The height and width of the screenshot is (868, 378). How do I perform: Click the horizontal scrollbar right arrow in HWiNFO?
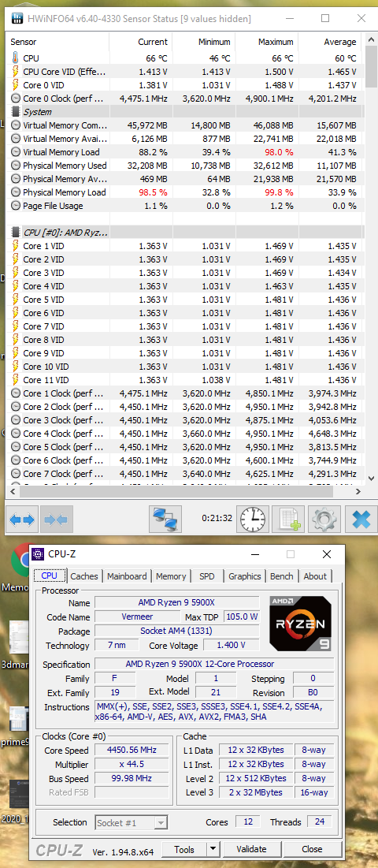(358, 492)
